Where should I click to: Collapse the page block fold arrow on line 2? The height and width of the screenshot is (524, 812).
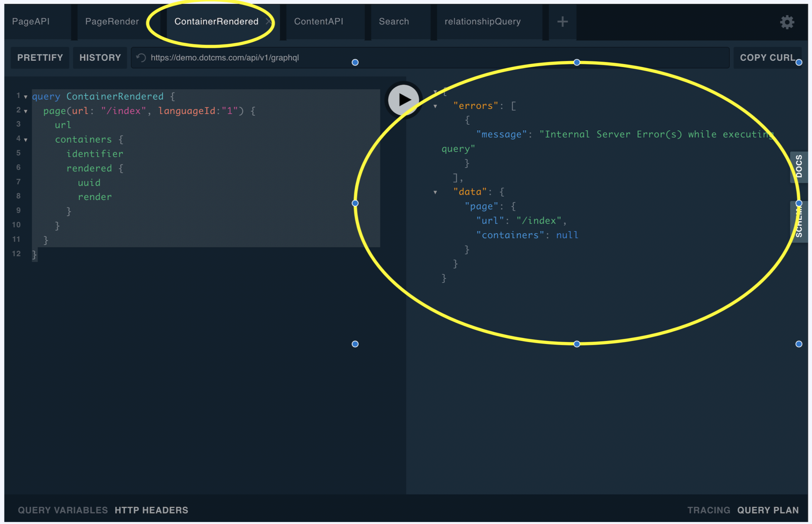[x=26, y=111]
